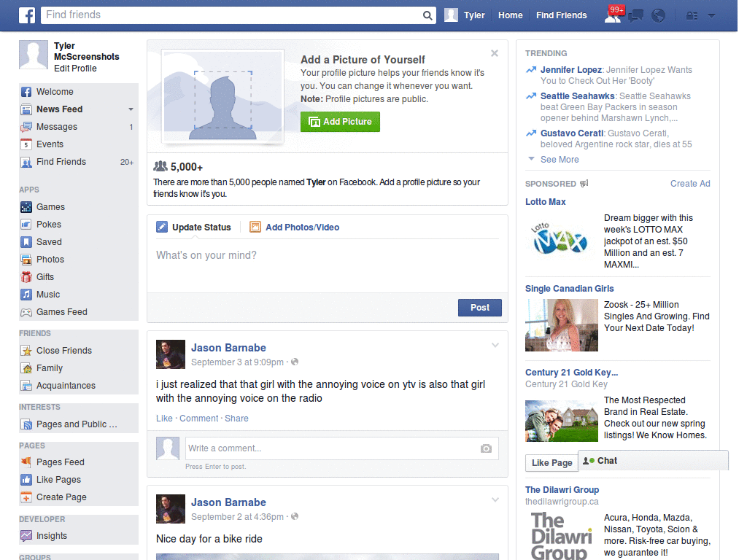Click the green Add Picture button

tap(340, 122)
